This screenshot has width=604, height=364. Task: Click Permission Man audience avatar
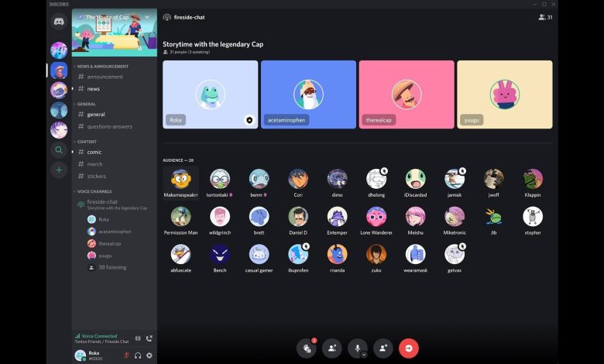[x=181, y=217]
